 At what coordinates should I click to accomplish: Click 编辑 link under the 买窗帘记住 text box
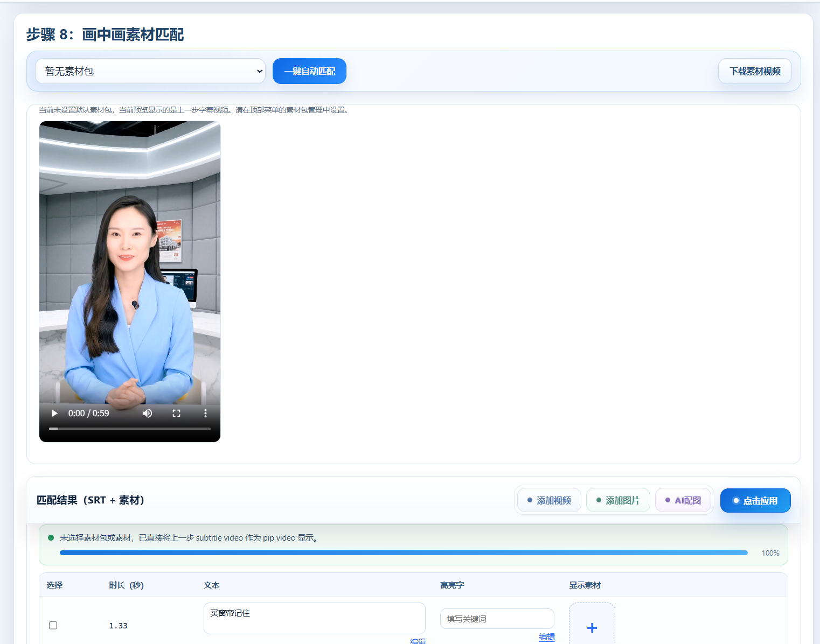point(418,641)
